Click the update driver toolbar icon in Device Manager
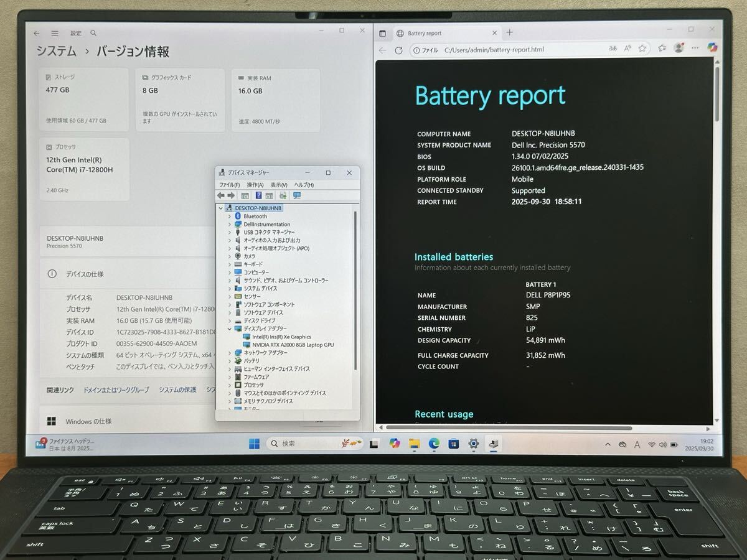The image size is (747, 560). (283, 195)
